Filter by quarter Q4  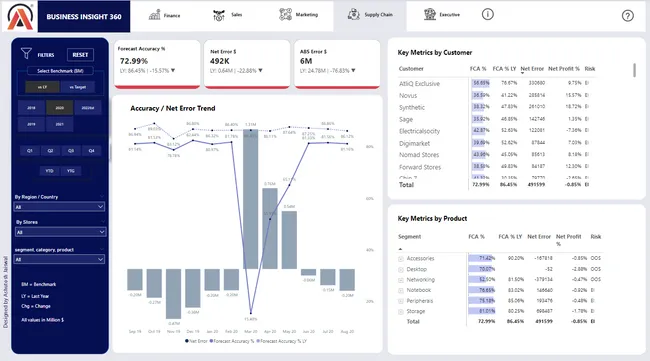pos(92,150)
